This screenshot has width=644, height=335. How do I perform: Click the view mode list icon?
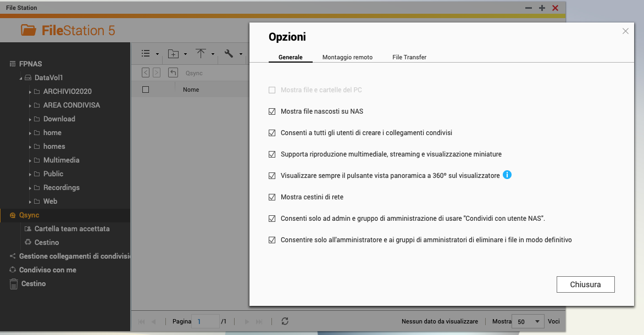146,54
